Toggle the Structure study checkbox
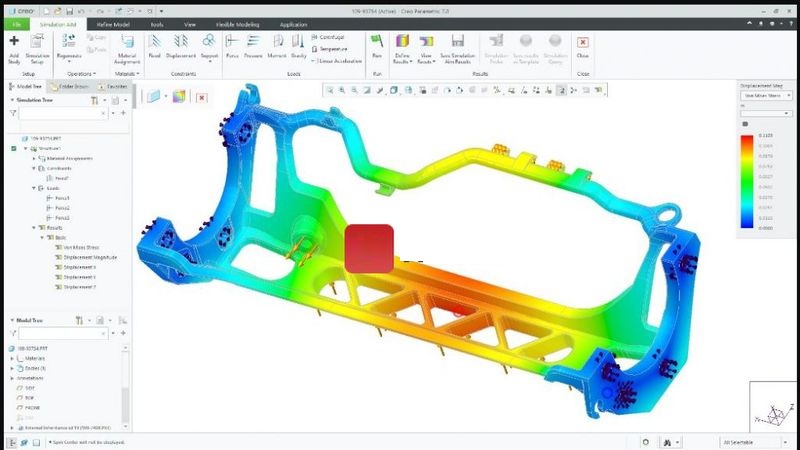800x450 pixels. pos(14,148)
